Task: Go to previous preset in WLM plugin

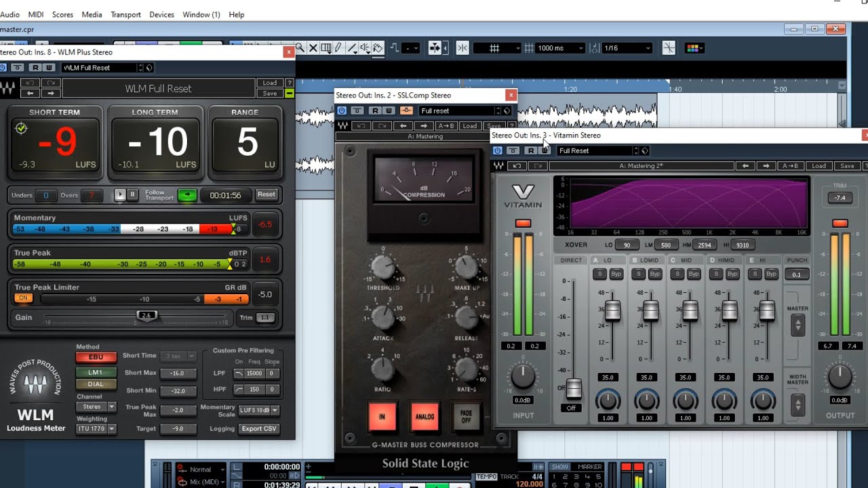Action: [30, 93]
